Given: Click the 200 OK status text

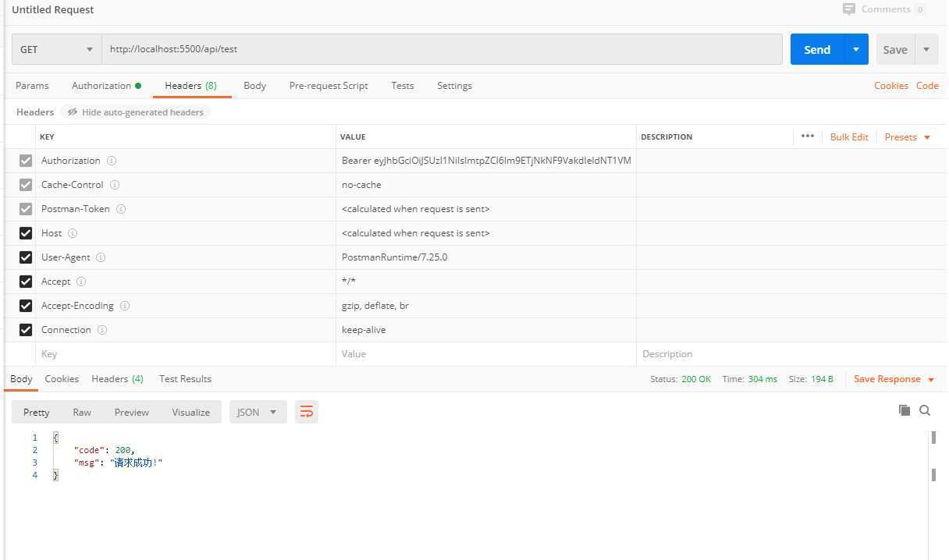Looking at the screenshot, I should (695, 379).
